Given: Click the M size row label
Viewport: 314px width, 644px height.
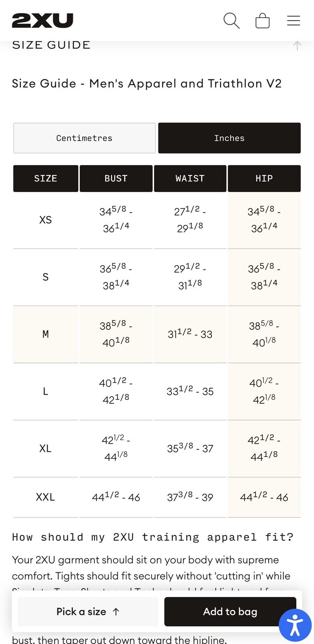Looking at the screenshot, I should [x=46, y=334].
